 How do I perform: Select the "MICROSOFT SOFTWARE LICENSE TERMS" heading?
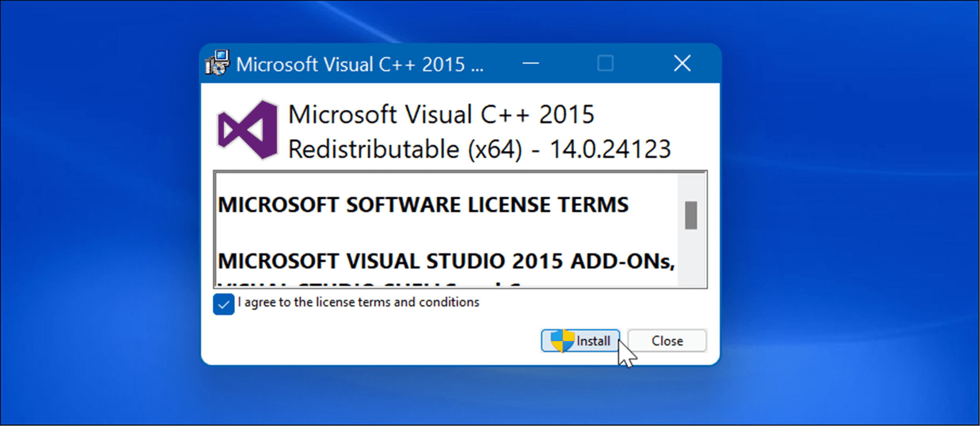(424, 205)
